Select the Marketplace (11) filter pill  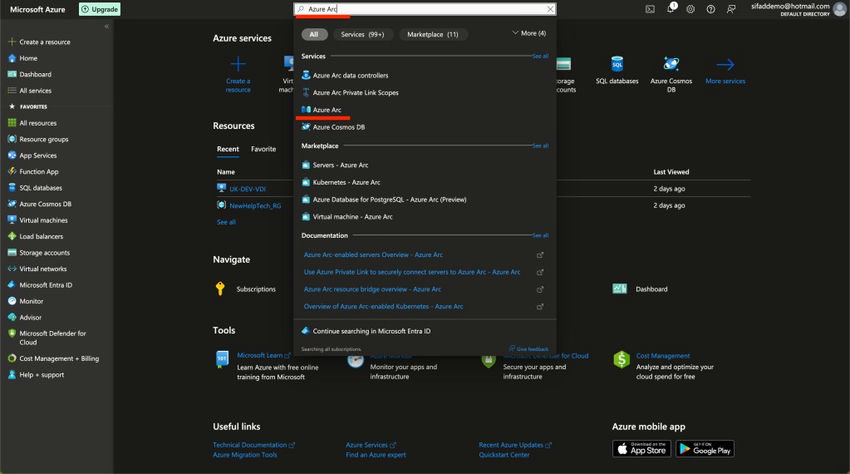[433, 34]
